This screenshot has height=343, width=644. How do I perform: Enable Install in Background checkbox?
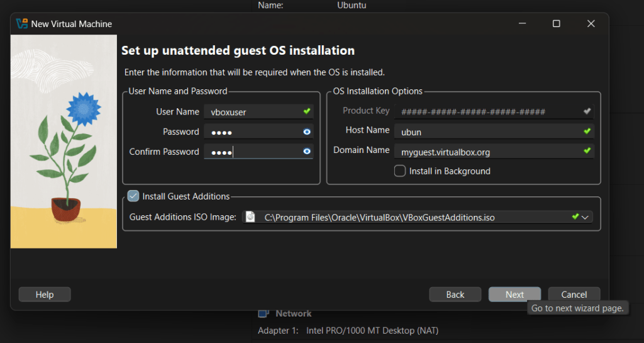(400, 171)
